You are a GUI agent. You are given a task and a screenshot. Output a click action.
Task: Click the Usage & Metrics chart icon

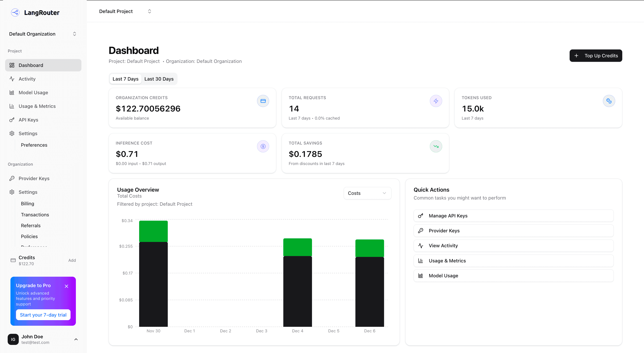(x=12, y=106)
